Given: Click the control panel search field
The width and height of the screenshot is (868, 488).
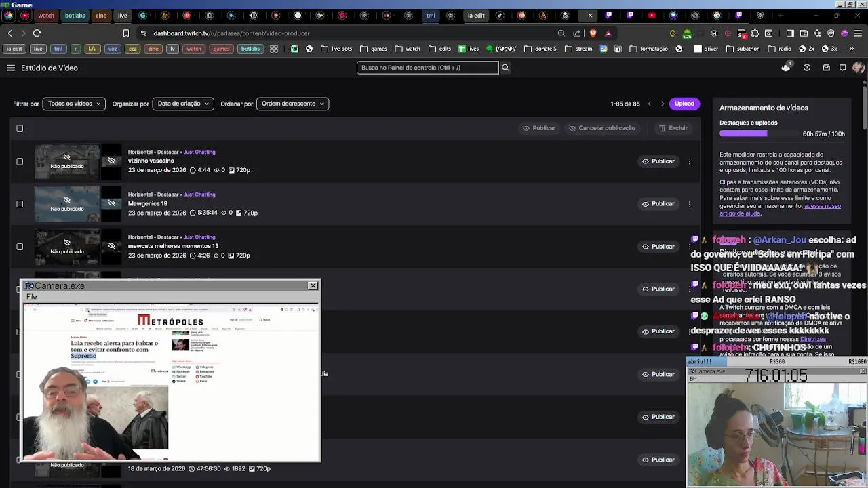Looking at the screenshot, I should 427,68.
